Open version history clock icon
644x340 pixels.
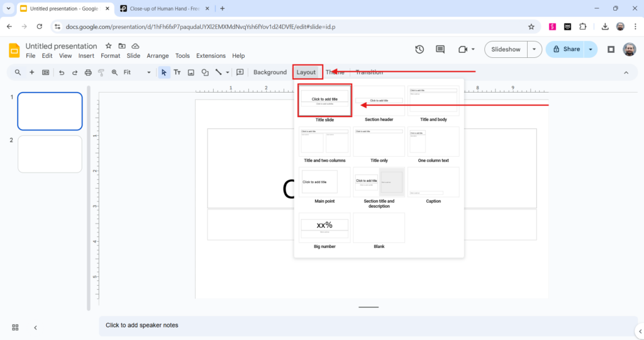click(419, 49)
